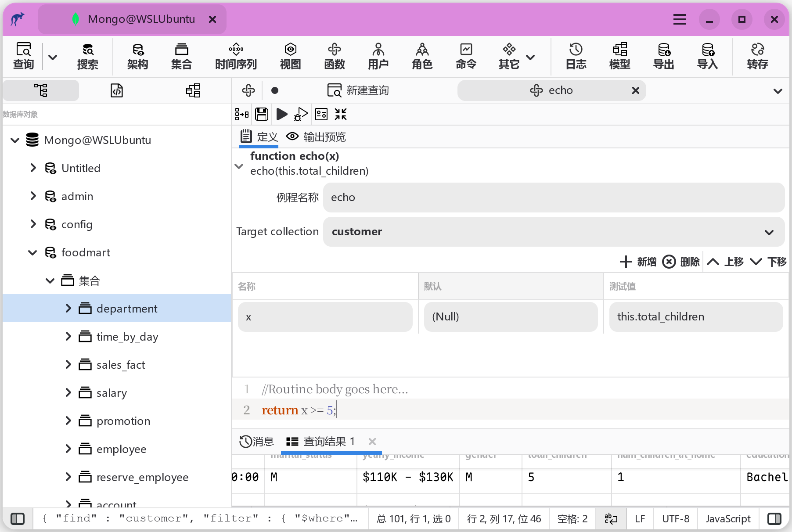This screenshot has width=792, height=532.
Task: Open the 日志 icon to view logs
Action: click(x=576, y=56)
